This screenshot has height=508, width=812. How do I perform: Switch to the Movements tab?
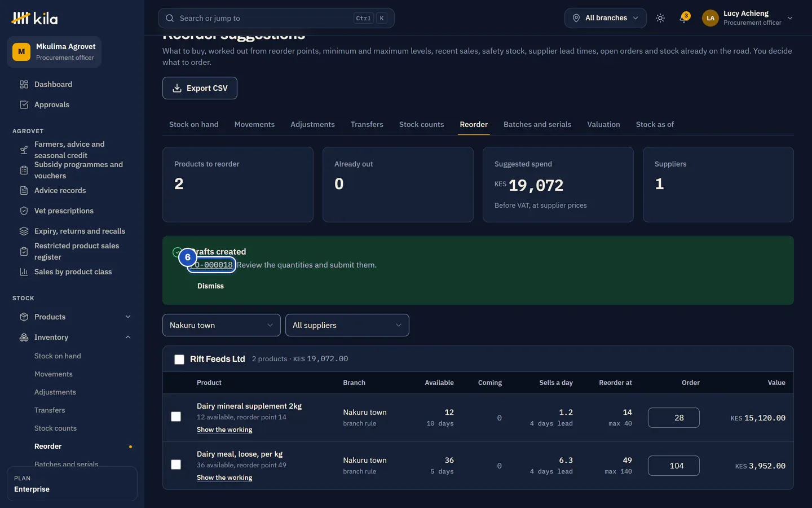pyautogui.click(x=254, y=124)
